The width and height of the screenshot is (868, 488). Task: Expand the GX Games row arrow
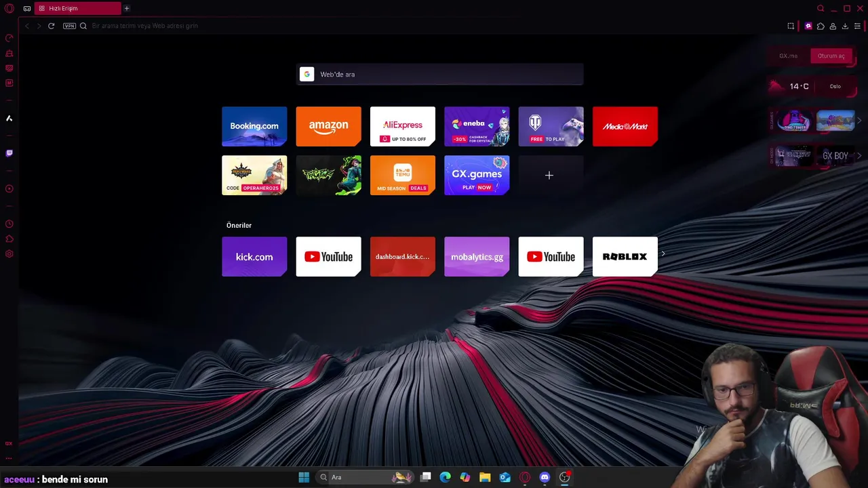[x=859, y=121]
